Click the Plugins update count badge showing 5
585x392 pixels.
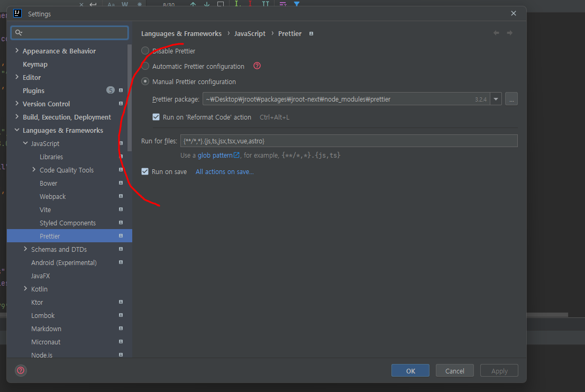pyautogui.click(x=111, y=90)
